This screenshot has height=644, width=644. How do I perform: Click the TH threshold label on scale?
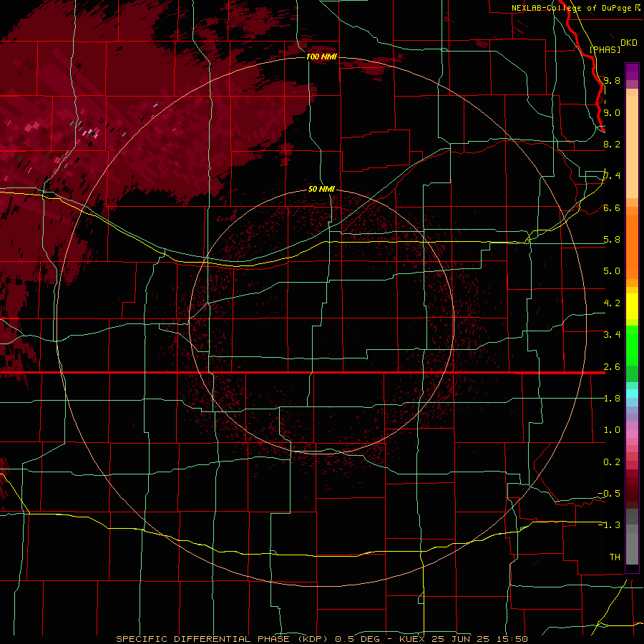tap(615, 557)
